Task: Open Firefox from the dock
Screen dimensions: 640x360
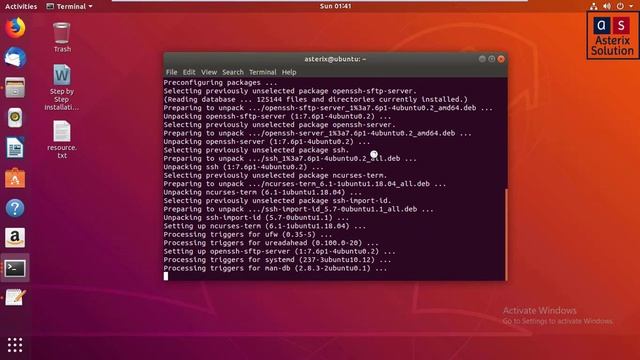Action: 15,28
